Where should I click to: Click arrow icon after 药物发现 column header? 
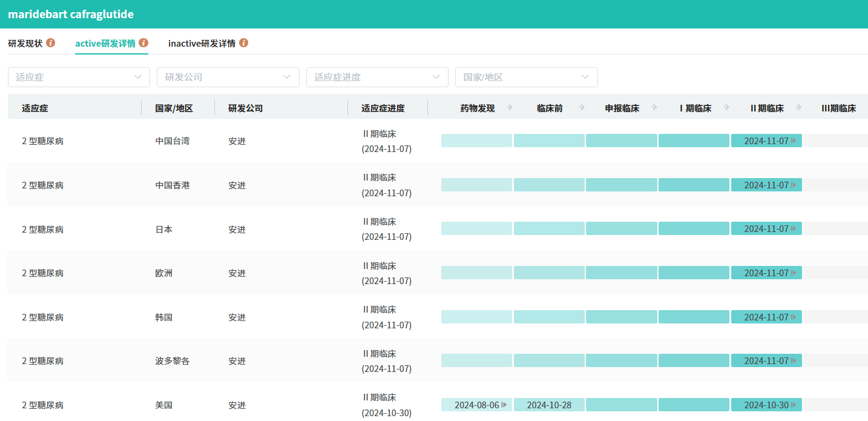click(x=510, y=108)
